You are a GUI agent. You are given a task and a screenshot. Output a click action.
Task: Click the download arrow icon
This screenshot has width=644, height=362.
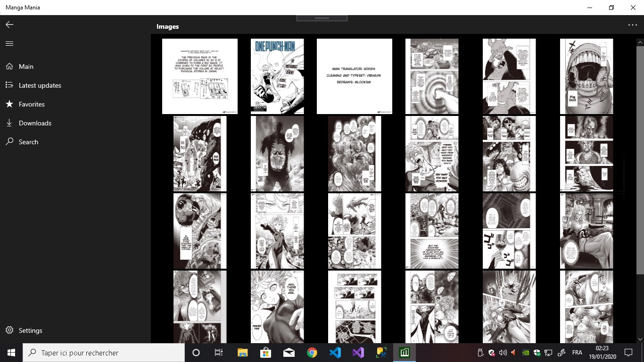coord(9,123)
